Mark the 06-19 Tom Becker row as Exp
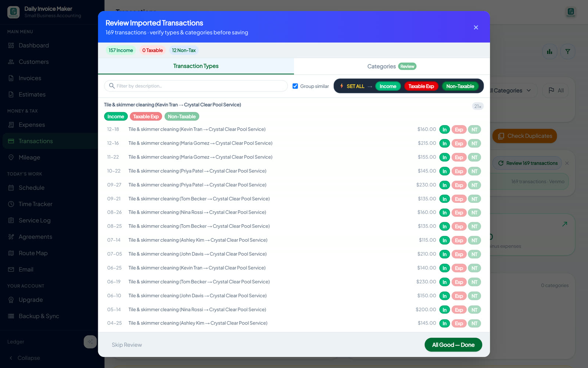 (x=459, y=282)
